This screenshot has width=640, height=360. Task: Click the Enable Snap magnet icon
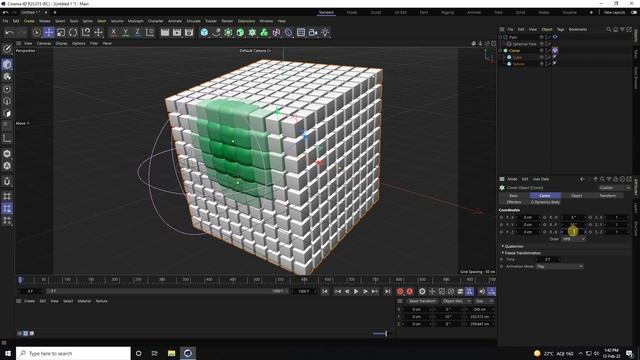(7, 181)
